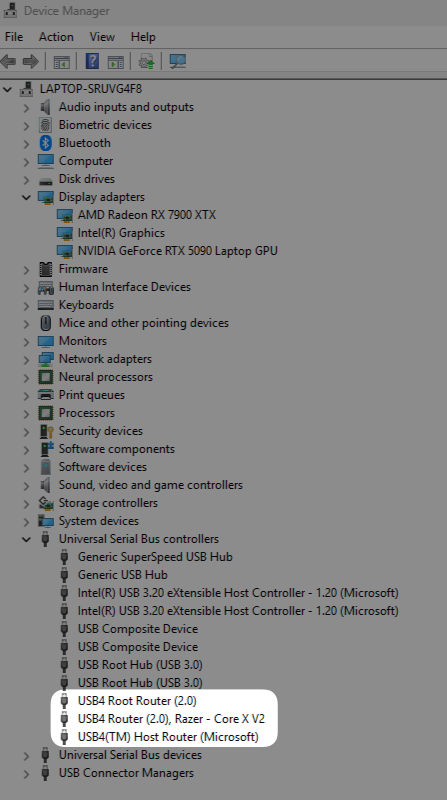Collapse the LAPTOP-SRUVG4F8 root node
The image size is (447, 800).
click(x=7, y=89)
